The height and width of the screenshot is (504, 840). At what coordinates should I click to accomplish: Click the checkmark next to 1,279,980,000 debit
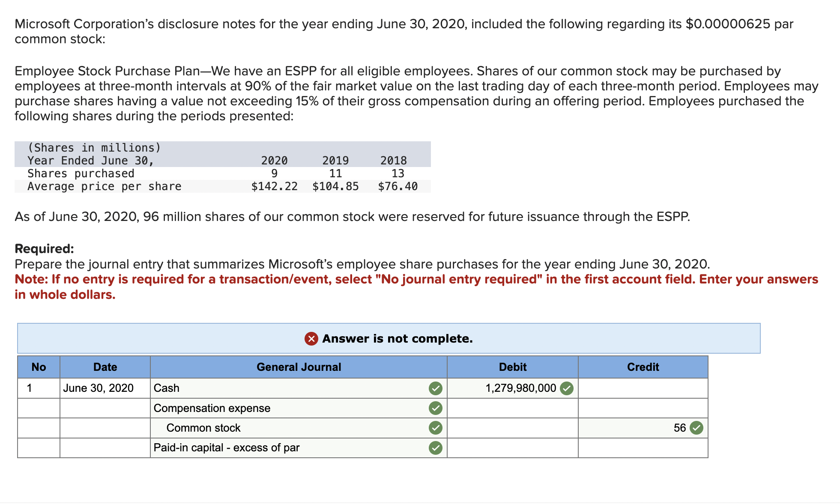567,388
